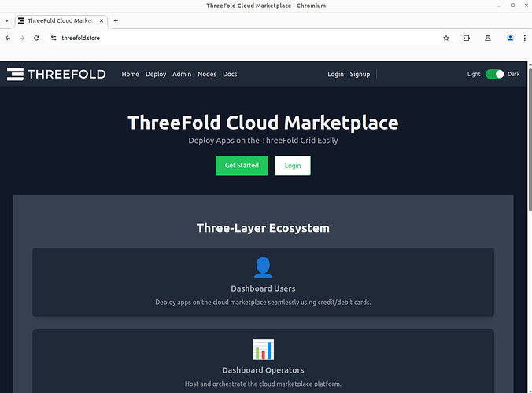This screenshot has width=532, height=393.
Task: Open the Nodes nav item
Action: click(x=207, y=74)
